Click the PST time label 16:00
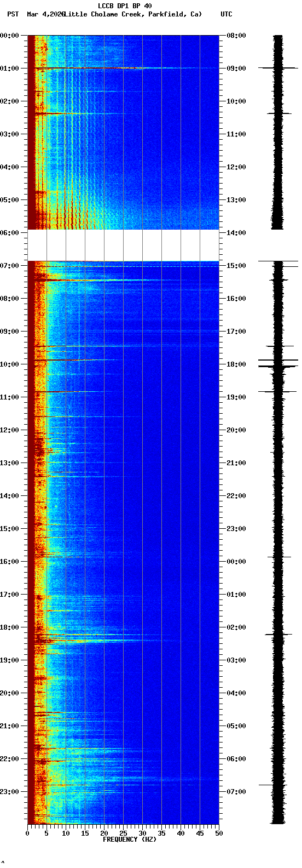This screenshot has width=302, height=868. [x=9, y=562]
